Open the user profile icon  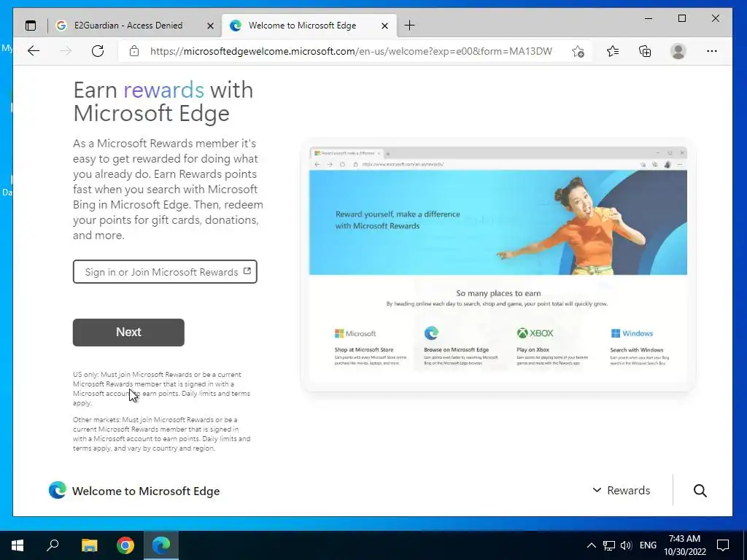click(x=678, y=51)
